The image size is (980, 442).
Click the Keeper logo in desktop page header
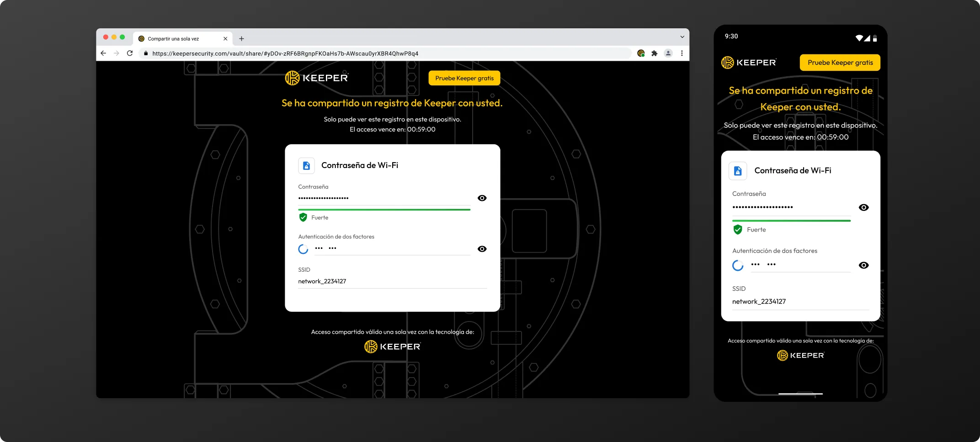pyautogui.click(x=317, y=78)
